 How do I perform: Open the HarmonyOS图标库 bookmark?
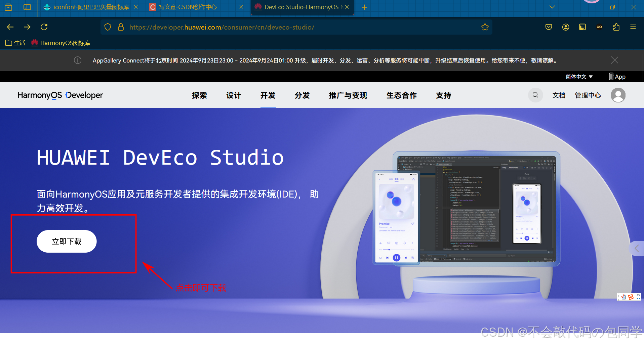pyautogui.click(x=60, y=43)
